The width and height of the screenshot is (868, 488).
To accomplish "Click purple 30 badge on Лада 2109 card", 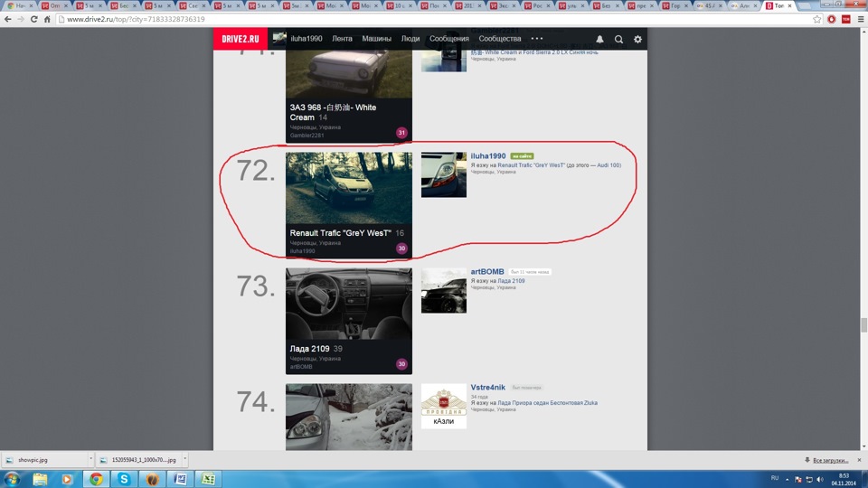I will [x=401, y=364].
